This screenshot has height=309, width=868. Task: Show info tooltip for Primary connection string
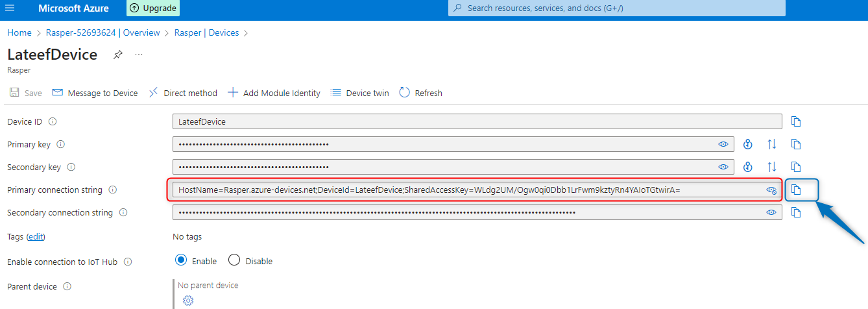[113, 190]
